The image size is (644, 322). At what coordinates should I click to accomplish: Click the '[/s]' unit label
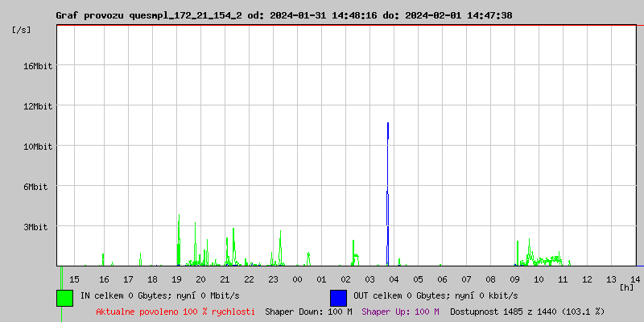(x=22, y=30)
